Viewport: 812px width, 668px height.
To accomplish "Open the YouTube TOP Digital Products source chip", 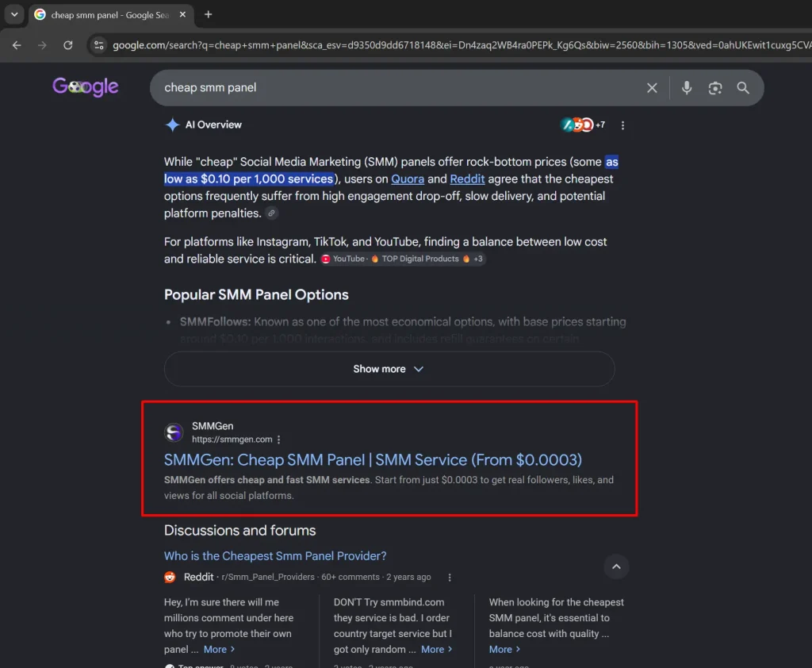I will [x=402, y=259].
